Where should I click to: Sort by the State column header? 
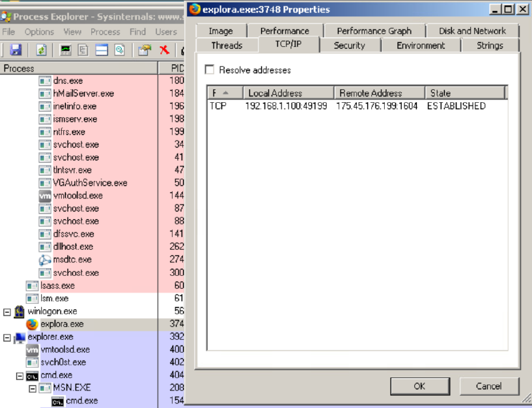tap(465, 92)
